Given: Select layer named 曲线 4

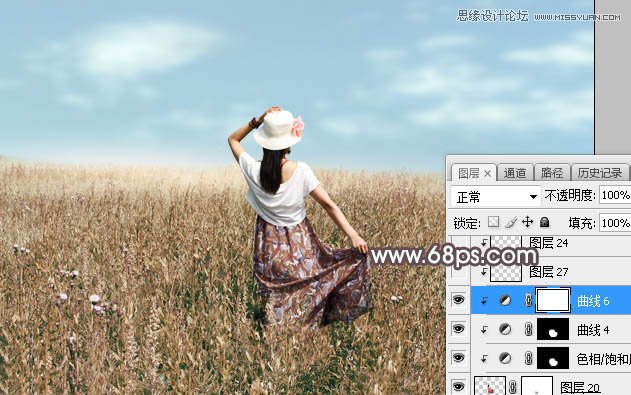Looking at the screenshot, I should tap(593, 330).
